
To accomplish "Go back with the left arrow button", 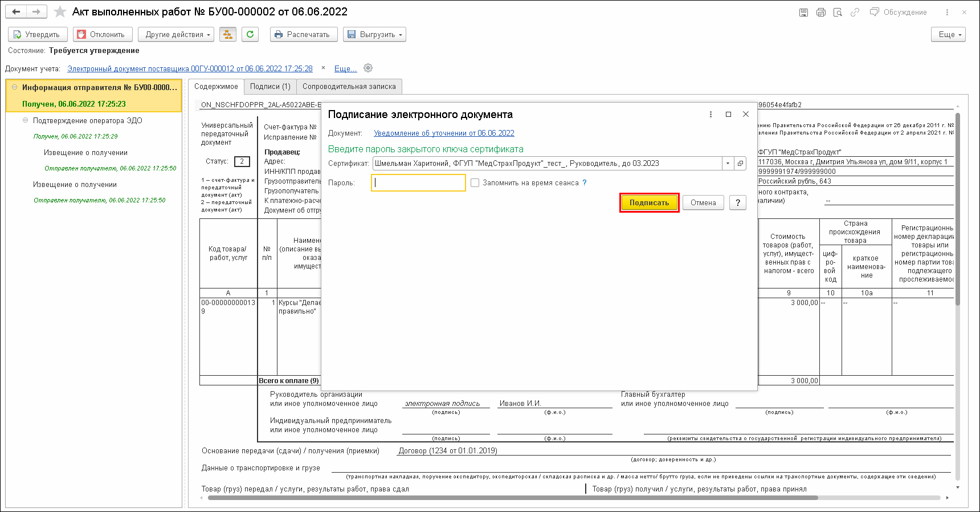I will 16,12.
